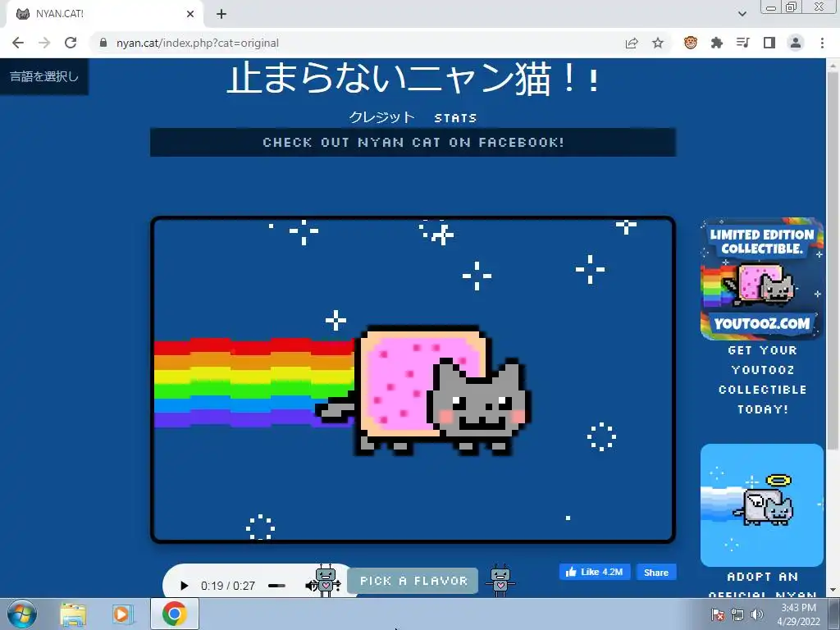Open Windows Explorer from the taskbar
The image size is (840, 630).
73,614
